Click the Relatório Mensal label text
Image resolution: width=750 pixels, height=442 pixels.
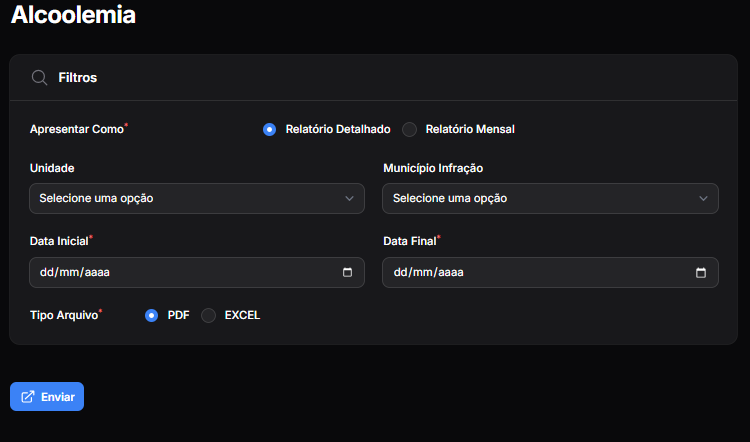tap(469, 129)
